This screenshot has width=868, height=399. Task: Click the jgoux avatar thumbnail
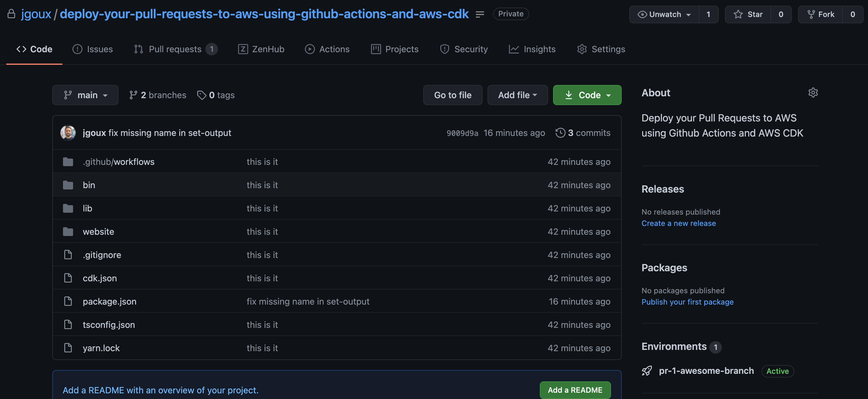68,133
